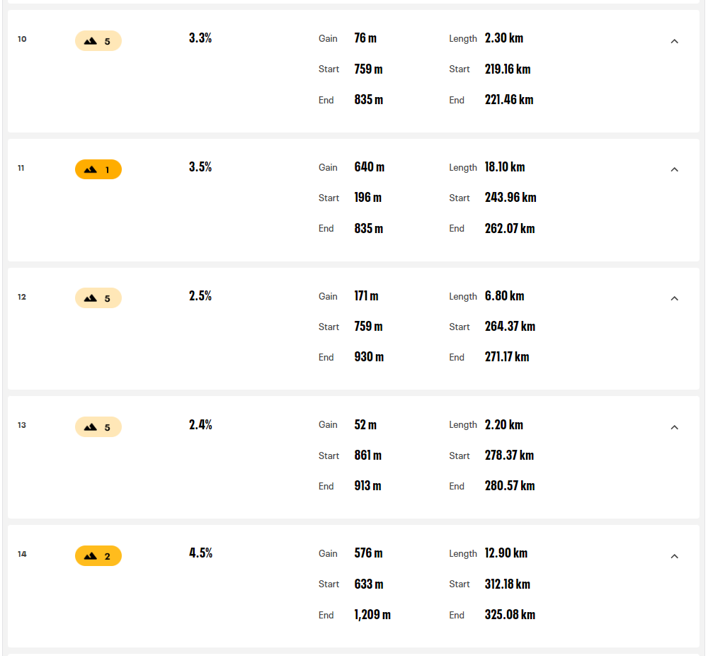Click the 2.4% gradient of climb 13

[200, 425]
